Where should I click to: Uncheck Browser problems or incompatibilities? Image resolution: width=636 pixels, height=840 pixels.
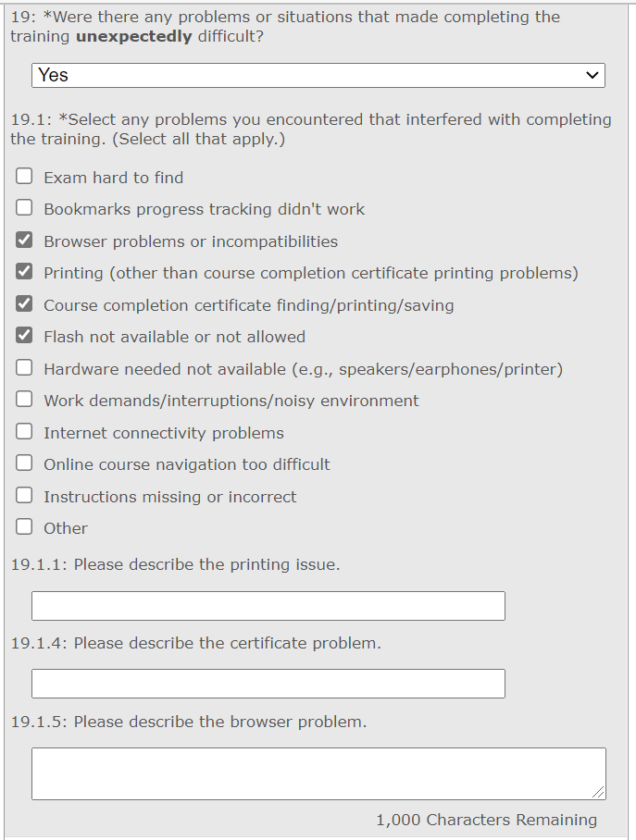(24, 241)
